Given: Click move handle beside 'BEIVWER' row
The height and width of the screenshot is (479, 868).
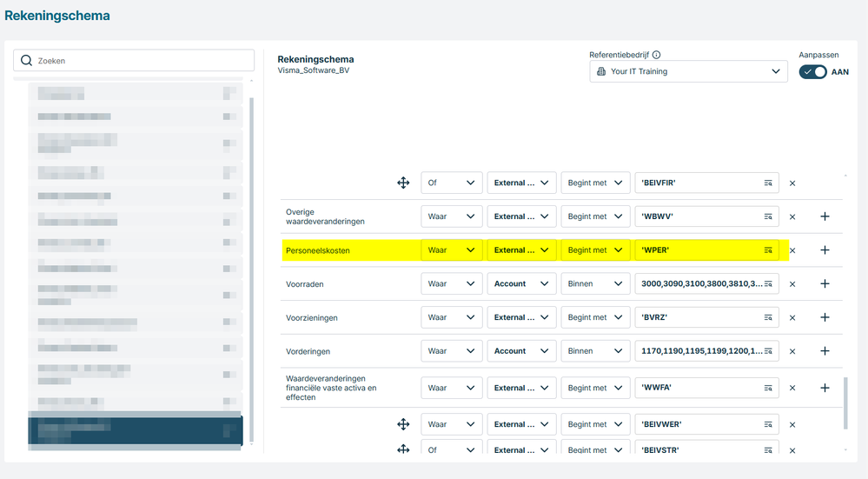Looking at the screenshot, I should pos(403,424).
